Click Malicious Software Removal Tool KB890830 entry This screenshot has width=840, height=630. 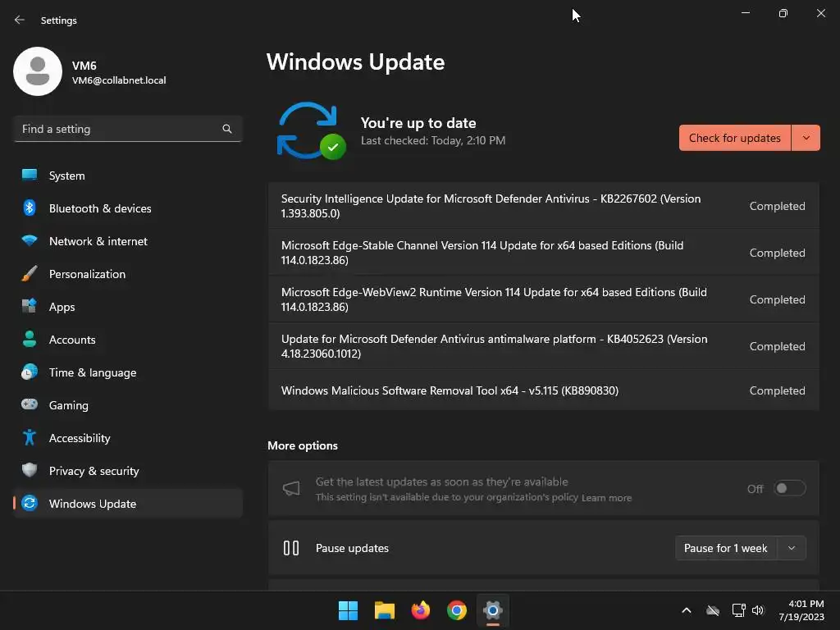tap(543, 390)
